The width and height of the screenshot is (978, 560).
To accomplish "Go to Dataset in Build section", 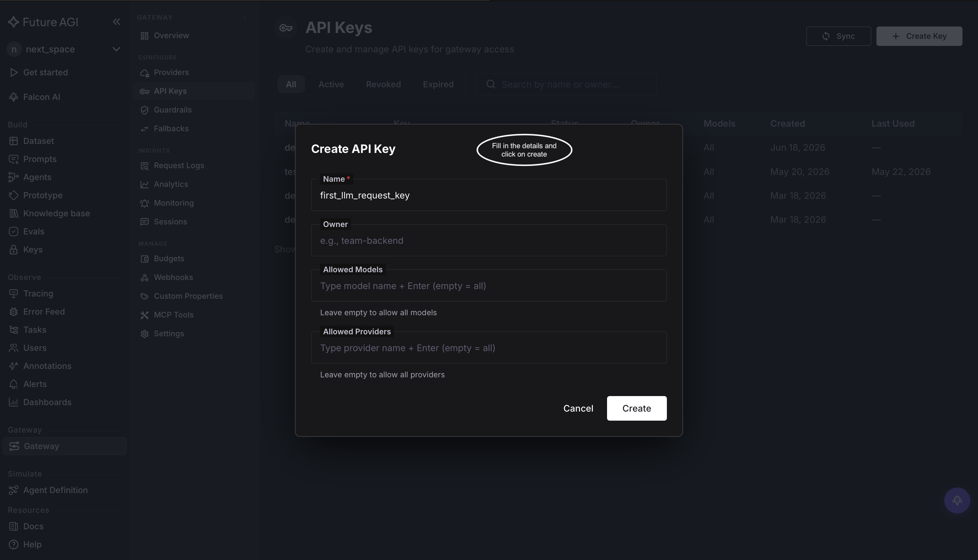I will (x=38, y=141).
